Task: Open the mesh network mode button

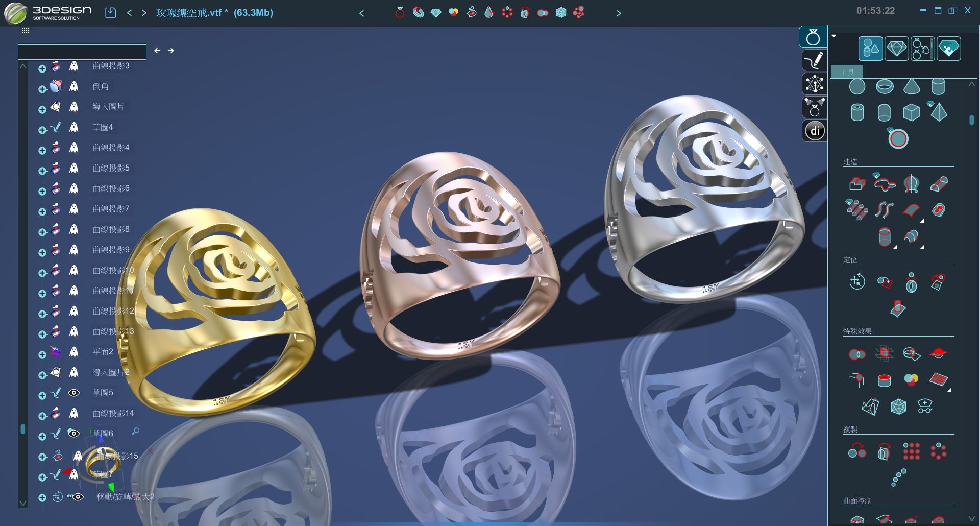Action: point(814,84)
